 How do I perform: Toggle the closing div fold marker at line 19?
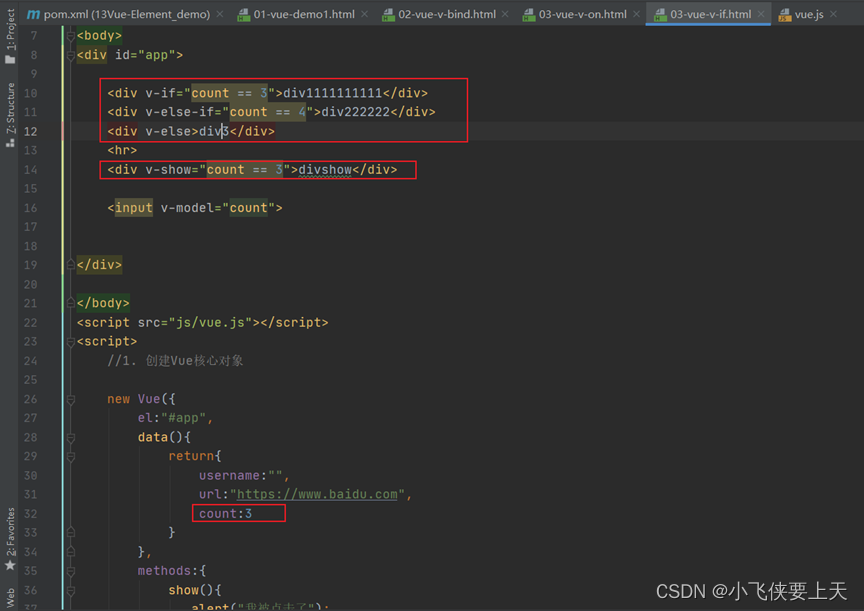tap(71, 265)
